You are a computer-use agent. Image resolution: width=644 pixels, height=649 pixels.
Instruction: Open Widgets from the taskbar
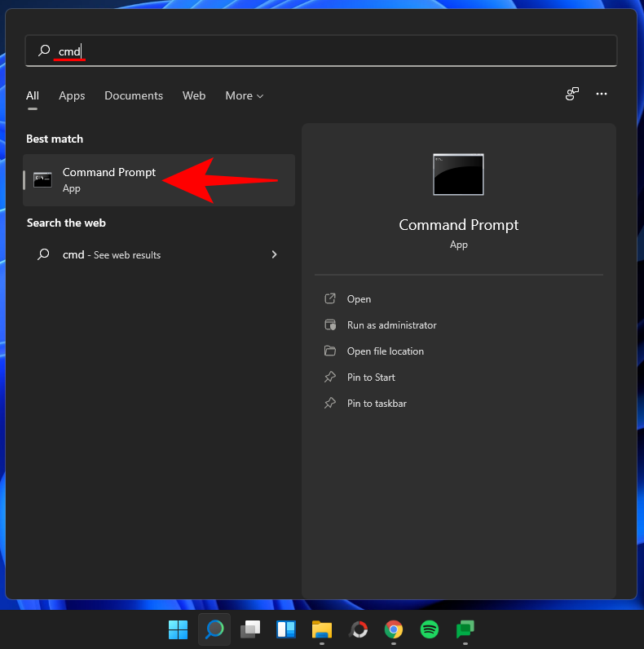click(286, 629)
